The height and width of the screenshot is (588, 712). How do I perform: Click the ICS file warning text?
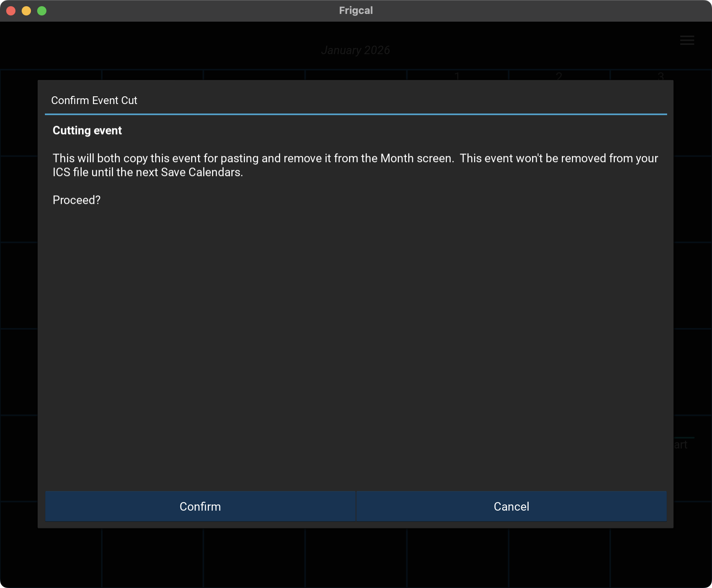pyautogui.click(x=355, y=165)
